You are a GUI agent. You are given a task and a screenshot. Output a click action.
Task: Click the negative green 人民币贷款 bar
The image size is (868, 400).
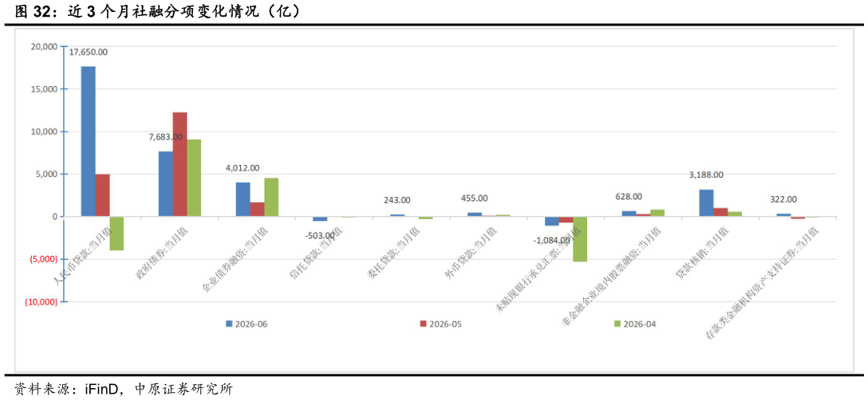116,233
